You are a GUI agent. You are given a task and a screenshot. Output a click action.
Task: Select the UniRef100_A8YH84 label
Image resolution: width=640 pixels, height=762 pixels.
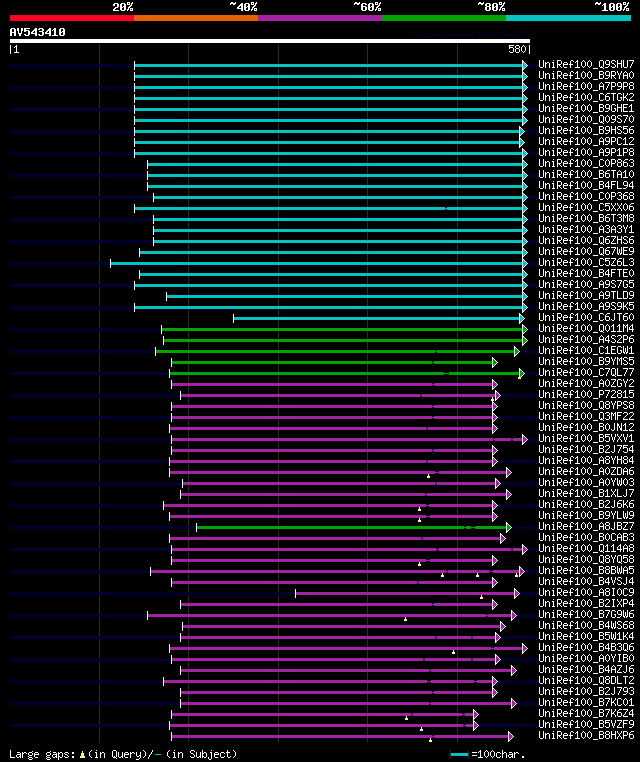(x=586, y=461)
